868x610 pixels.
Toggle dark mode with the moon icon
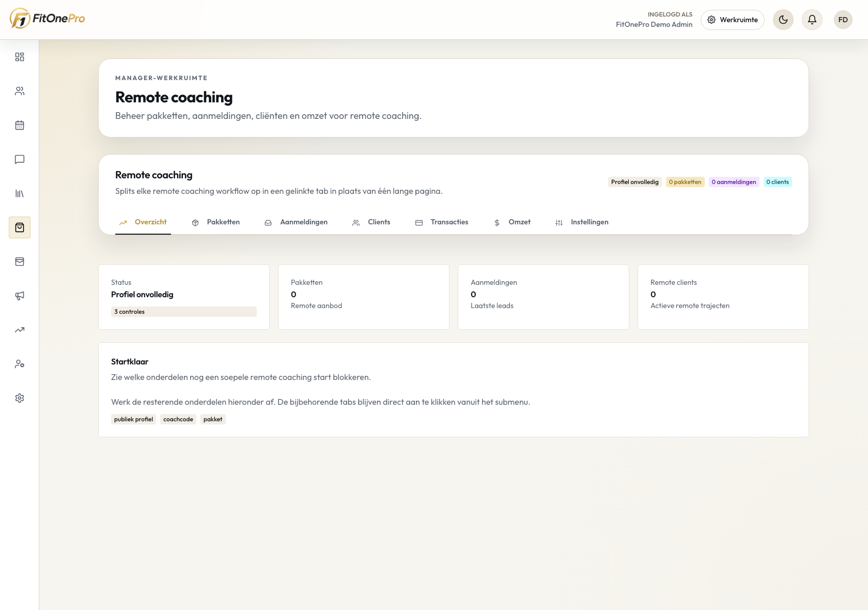(x=783, y=20)
